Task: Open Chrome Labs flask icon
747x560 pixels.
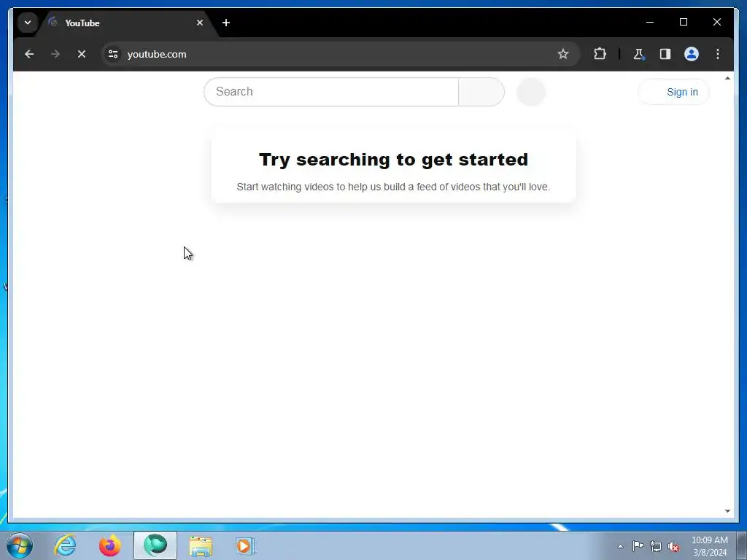Action: point(639,54)
